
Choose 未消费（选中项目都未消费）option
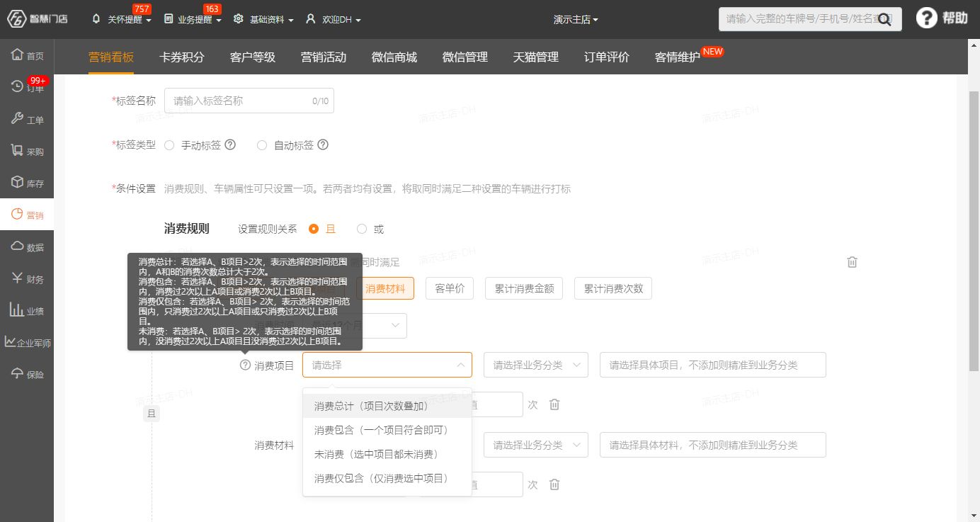(387, 454)
